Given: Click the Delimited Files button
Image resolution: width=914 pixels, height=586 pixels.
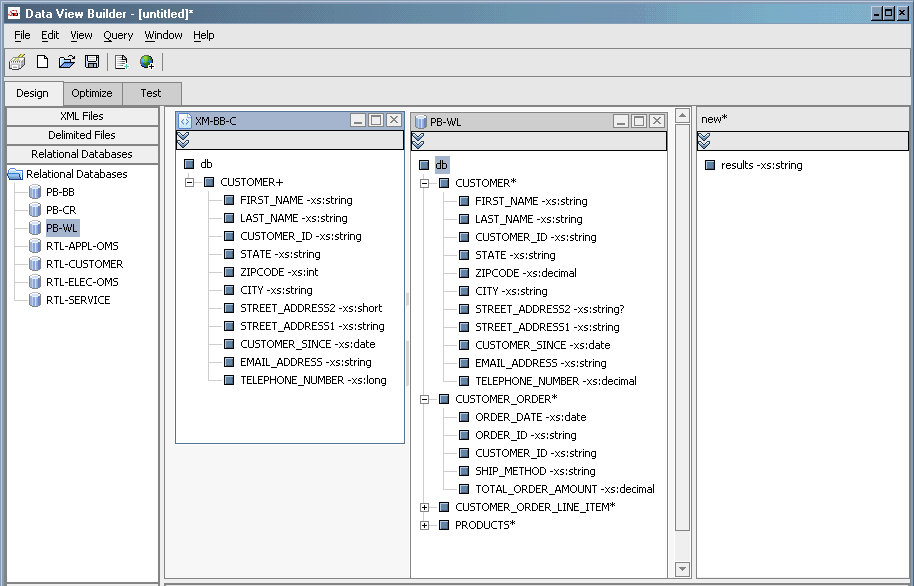Looking at the screenshot, I should point(82,135).
